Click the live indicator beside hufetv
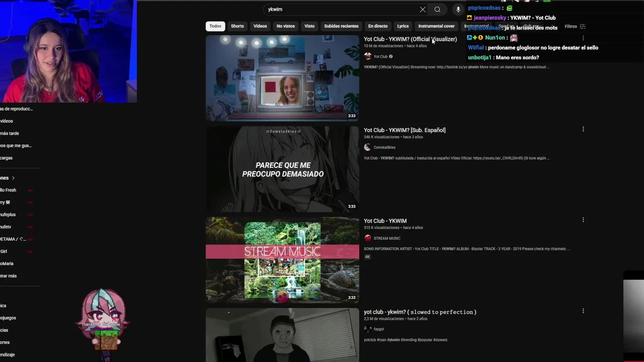 point(30,227)
